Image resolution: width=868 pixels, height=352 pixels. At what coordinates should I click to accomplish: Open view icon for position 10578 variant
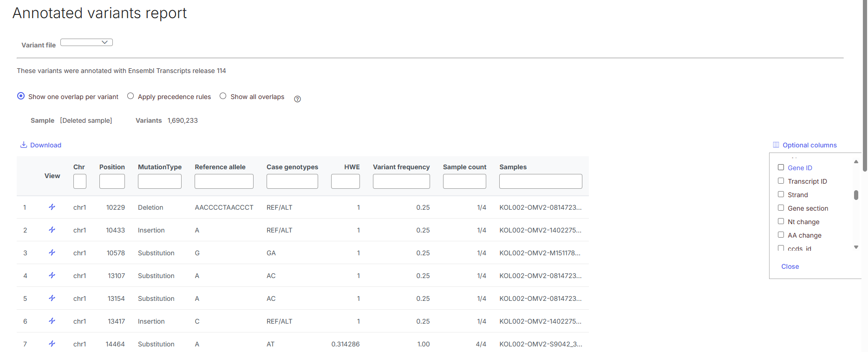52,252
